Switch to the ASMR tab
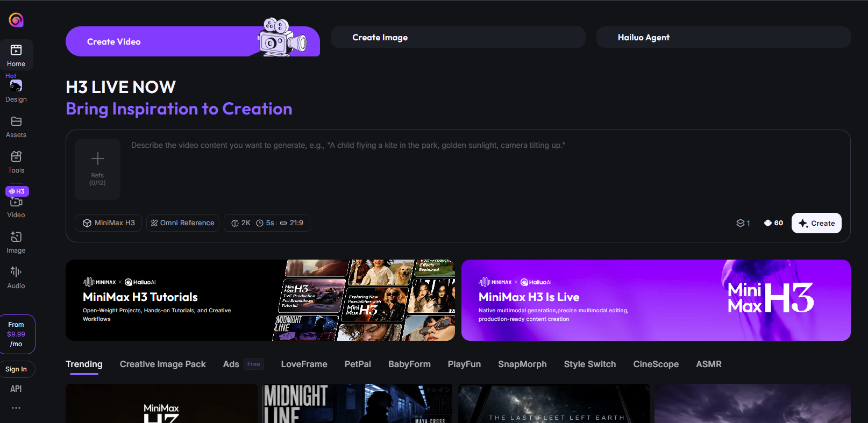 [x=709, y=364]
